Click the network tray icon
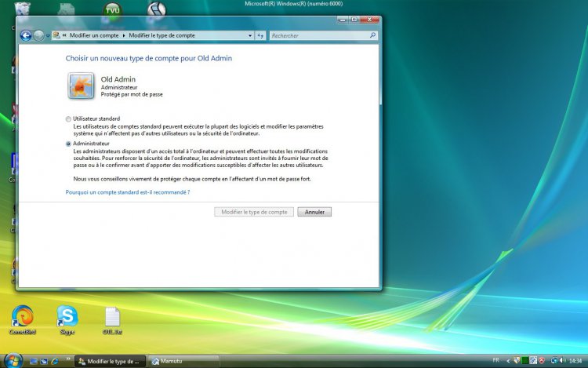Viewport: 588px width, 368px height. click(x=554, y=360)
